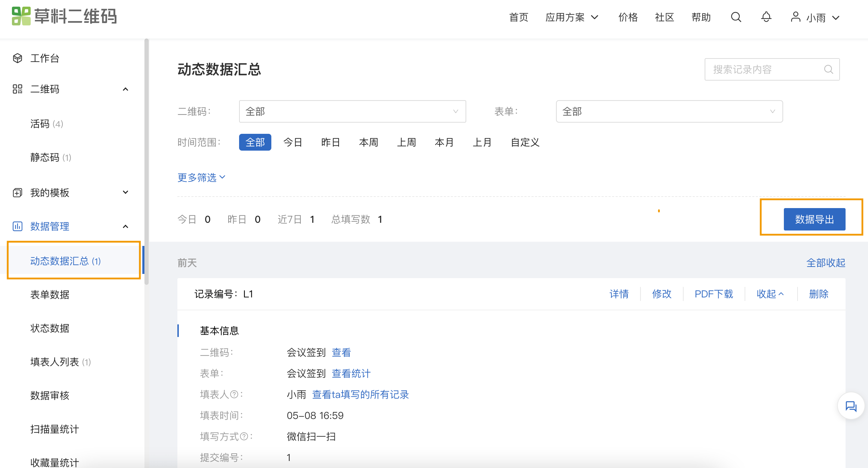Click 查看 next to 二维码 会议签到
This screenshot has width=868, height=468.
pos(341,352)
